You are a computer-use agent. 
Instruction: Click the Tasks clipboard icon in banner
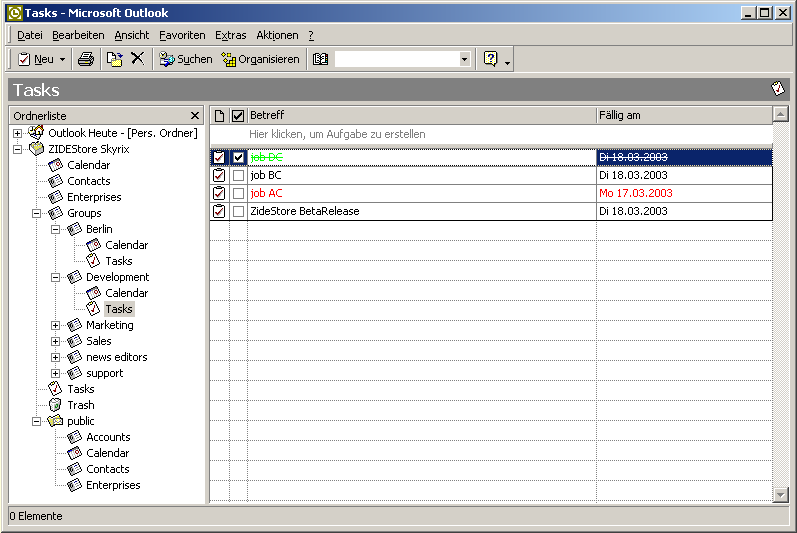click(778, 88)
